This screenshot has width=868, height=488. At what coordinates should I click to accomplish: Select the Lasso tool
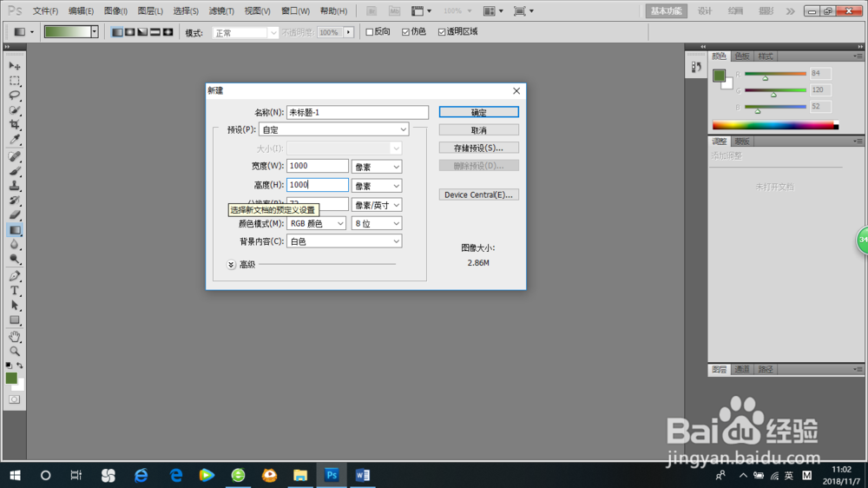pyautogui.click(x=15, y=96)
